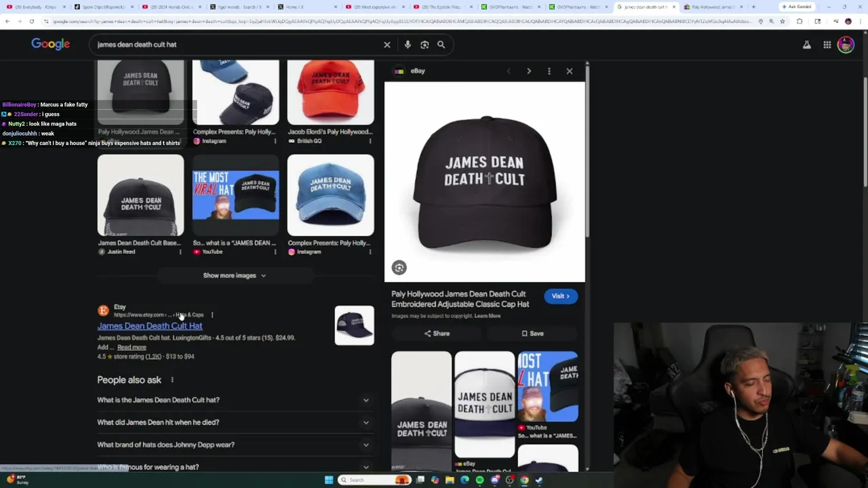Expand 'What is the James Dean Death Cult hat?'

[x=234, y=400]
